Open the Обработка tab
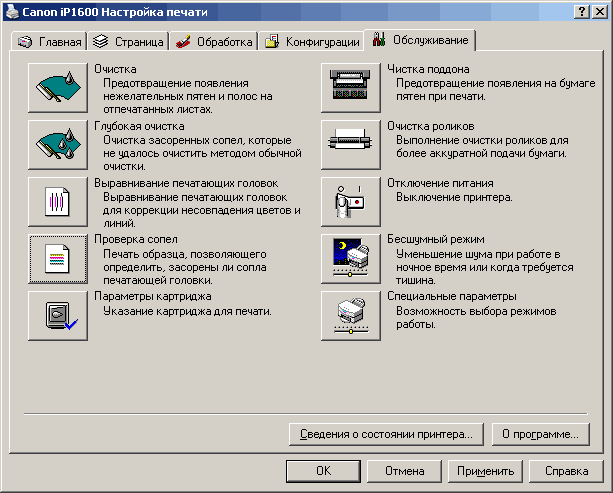613x493 pixels. [213, 41]
